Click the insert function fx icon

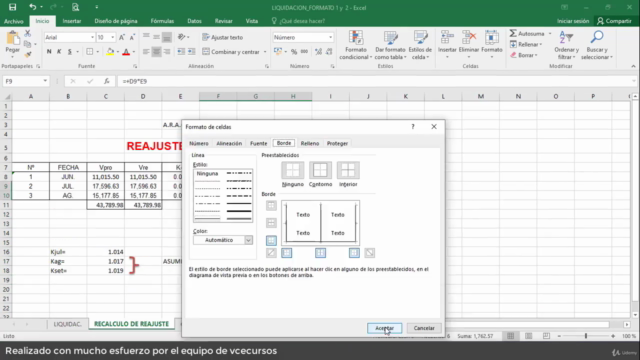point(107,81)
